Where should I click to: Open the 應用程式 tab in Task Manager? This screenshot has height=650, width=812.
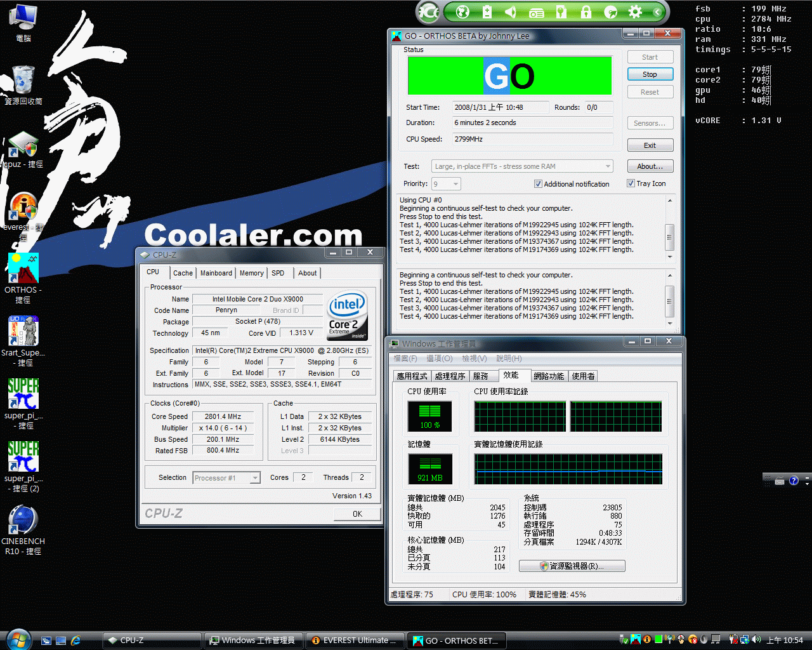pos(412,376)
